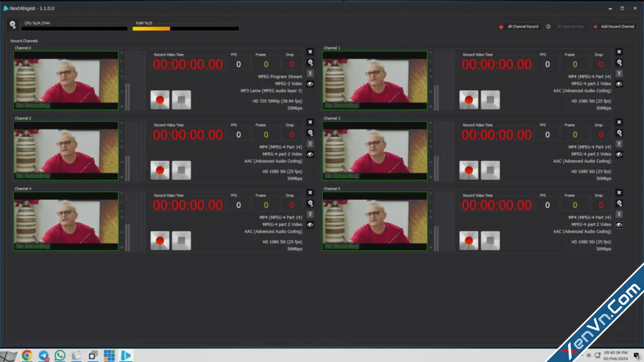Remove Channel 1 with its X icon
Screen dimensions: 644x362
(x=619, y=52)
